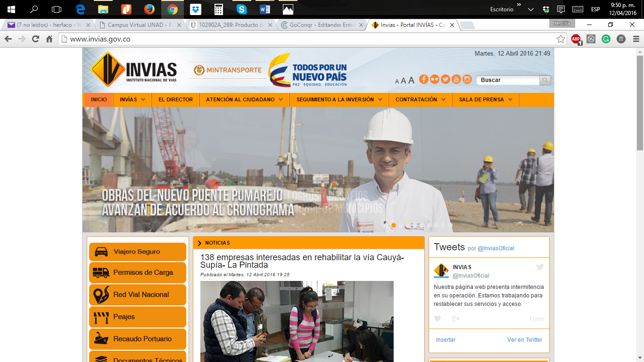This screenshot has width=644, height=362.
Task: Click the INVIAS logo in the header
Action: click(133, 69)
